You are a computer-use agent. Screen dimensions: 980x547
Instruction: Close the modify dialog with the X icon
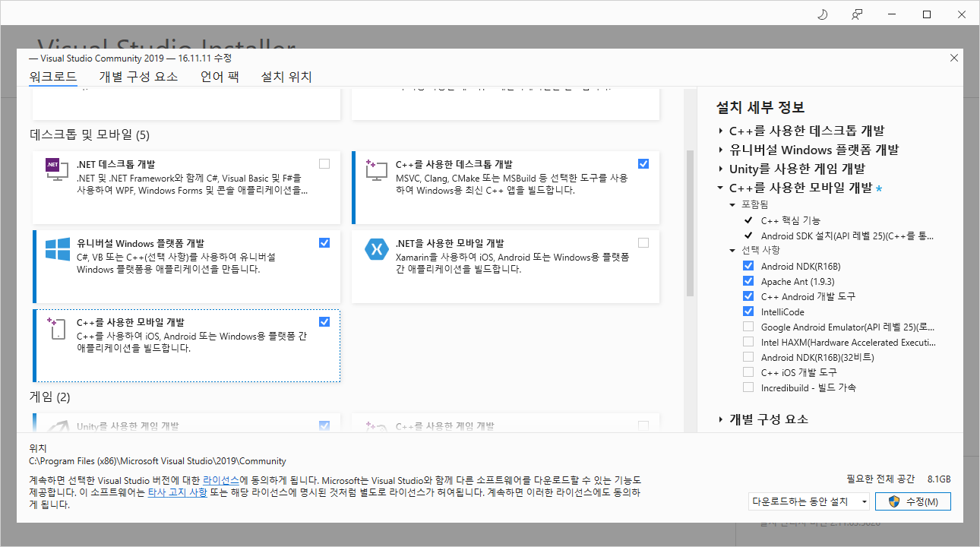[x=954, y=58]
